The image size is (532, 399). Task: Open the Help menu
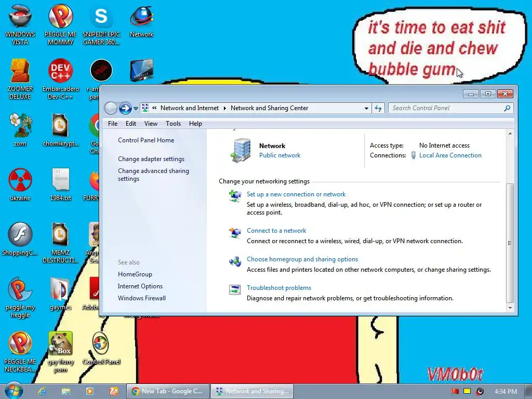tap(195, 124)
